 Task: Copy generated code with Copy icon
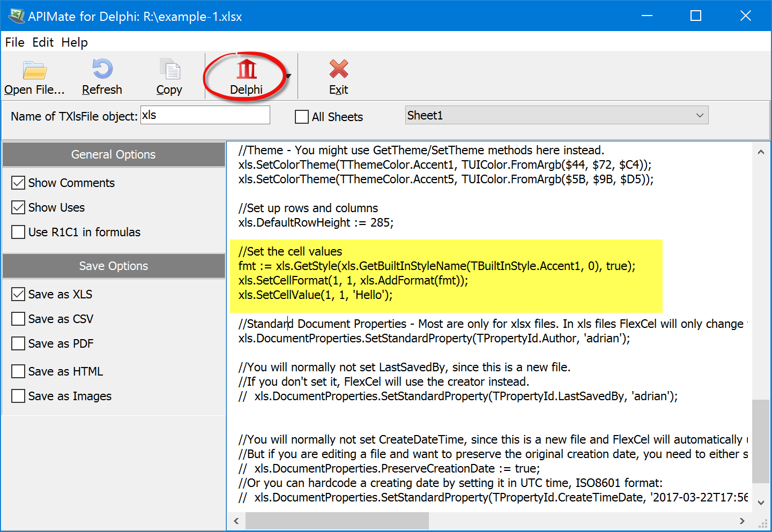pos(169,69)
